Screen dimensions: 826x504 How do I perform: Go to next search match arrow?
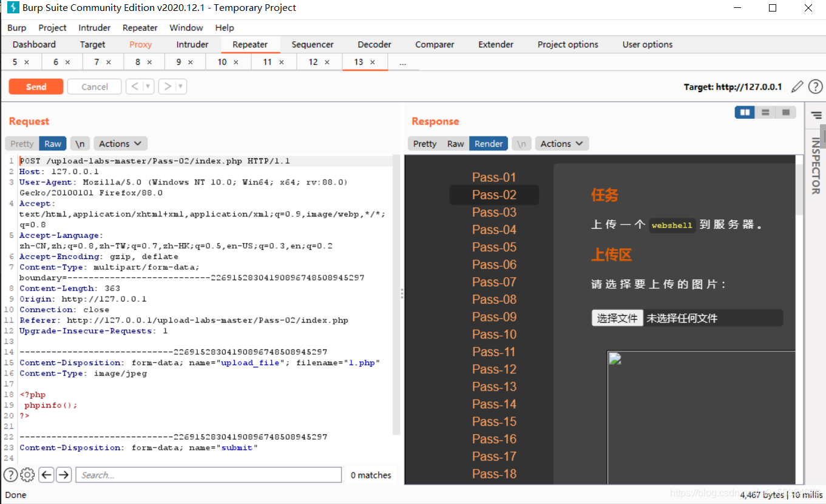coord(64,475)
